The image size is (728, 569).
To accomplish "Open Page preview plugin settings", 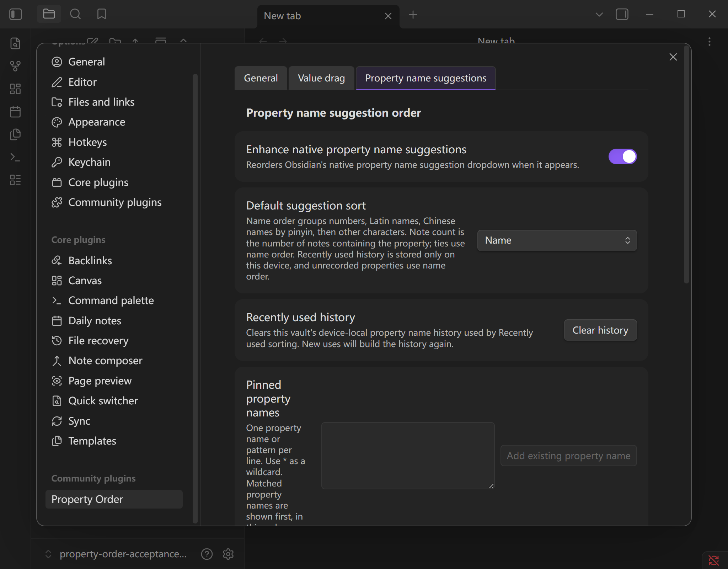I will pos(114,381).
